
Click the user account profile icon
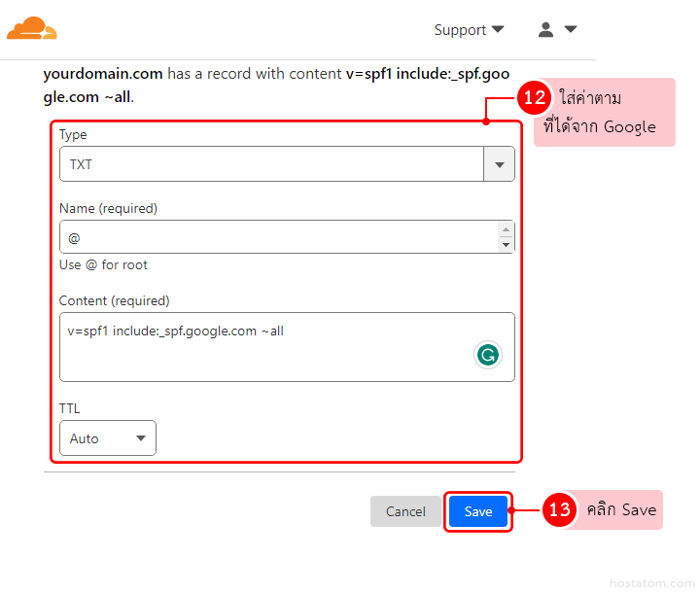pos(545,30)
